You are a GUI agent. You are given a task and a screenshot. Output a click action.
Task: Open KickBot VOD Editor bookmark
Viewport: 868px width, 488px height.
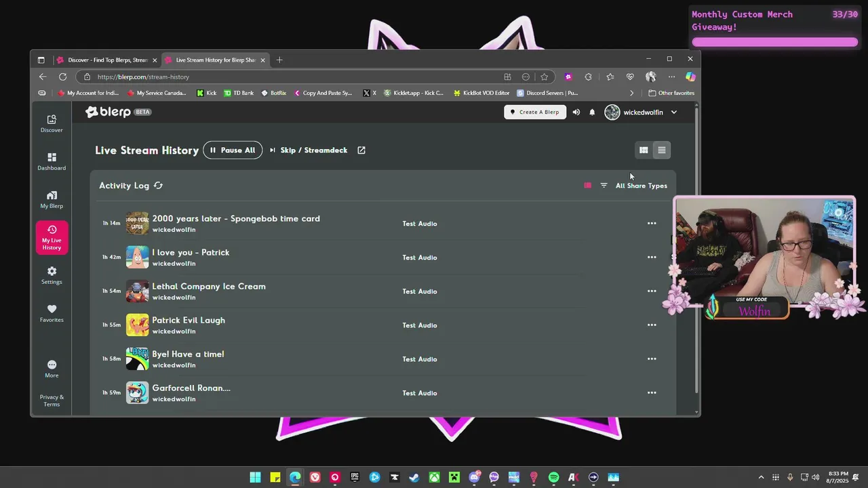tap(481, 93)
